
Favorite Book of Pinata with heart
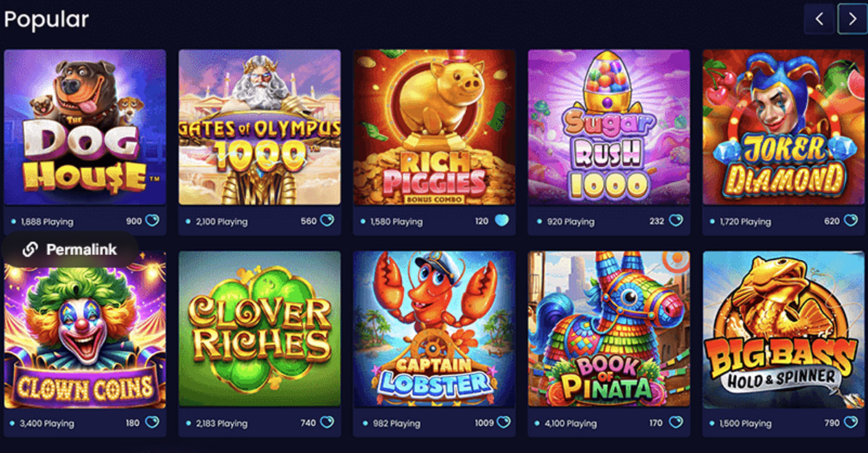pyautogui.click(x=676, y=422)
